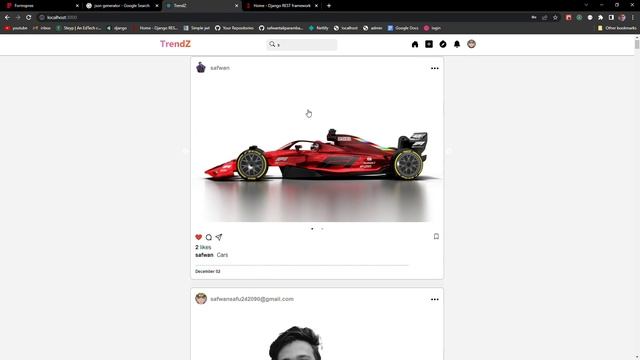Reload the current page
Screen dimensions: 640x360
pyautogui.click(x=29, y=18)
